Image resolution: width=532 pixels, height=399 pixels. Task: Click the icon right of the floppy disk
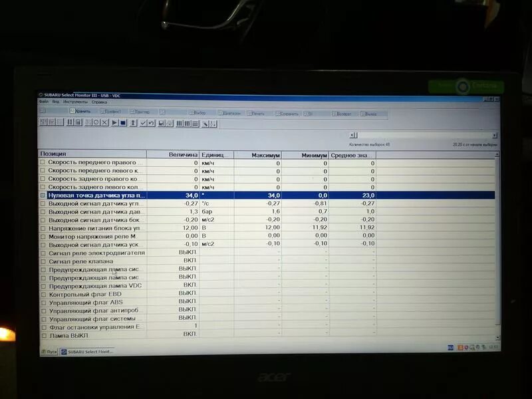point(170,124)
